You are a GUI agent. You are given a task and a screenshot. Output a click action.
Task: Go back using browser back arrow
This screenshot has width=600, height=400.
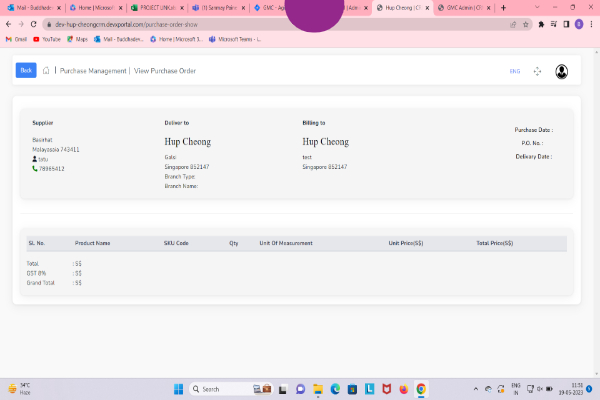[8, 23]
